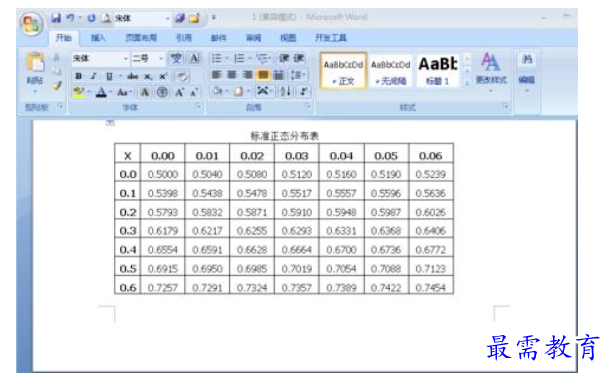The height and width of the screenshot is (379, 608).
Task: Redo the previous action
Action: [91, 18]
